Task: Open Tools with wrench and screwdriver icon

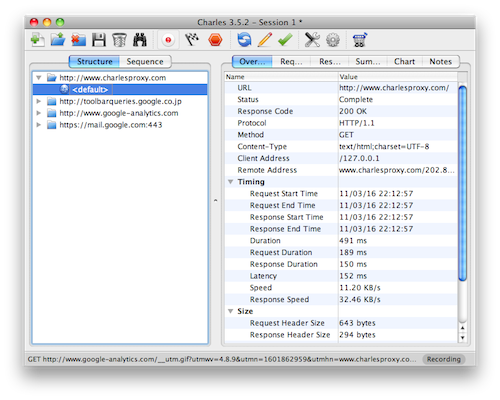Action: 312,40
